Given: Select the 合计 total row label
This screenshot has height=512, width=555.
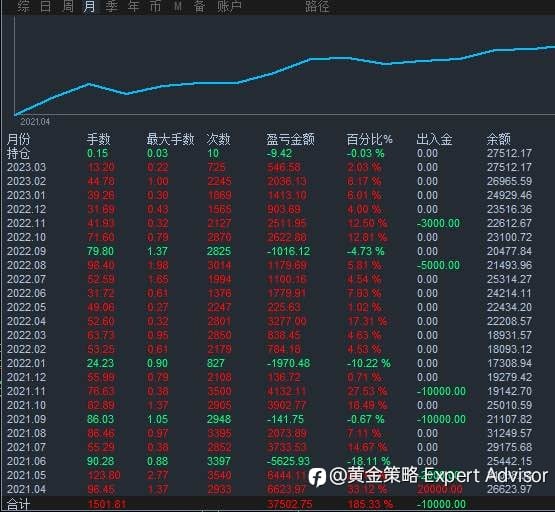Looking at the screenshot, I should (18, 505).
